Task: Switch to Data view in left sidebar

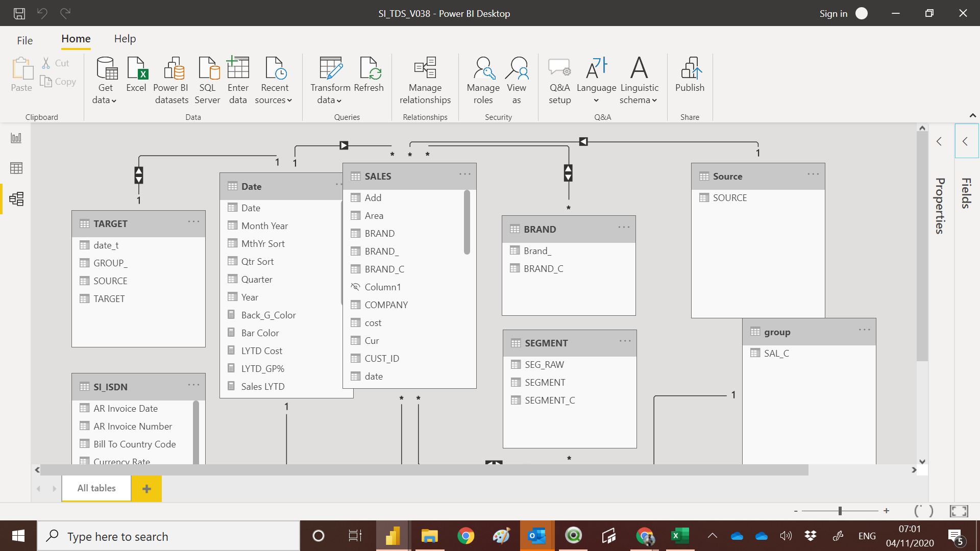Action: pos(16,168)
